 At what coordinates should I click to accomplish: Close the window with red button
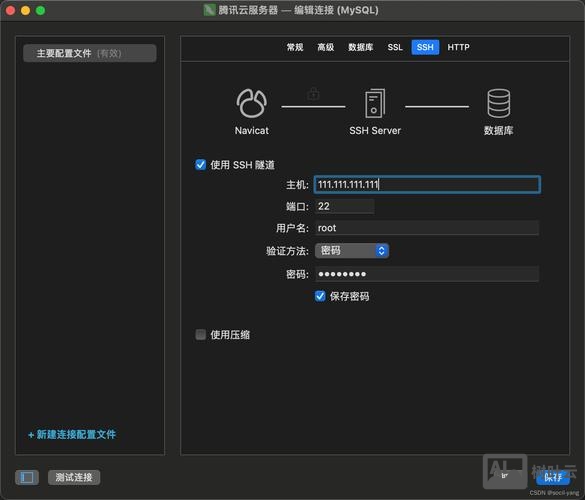pyautogui.click(x=10, y=10)
